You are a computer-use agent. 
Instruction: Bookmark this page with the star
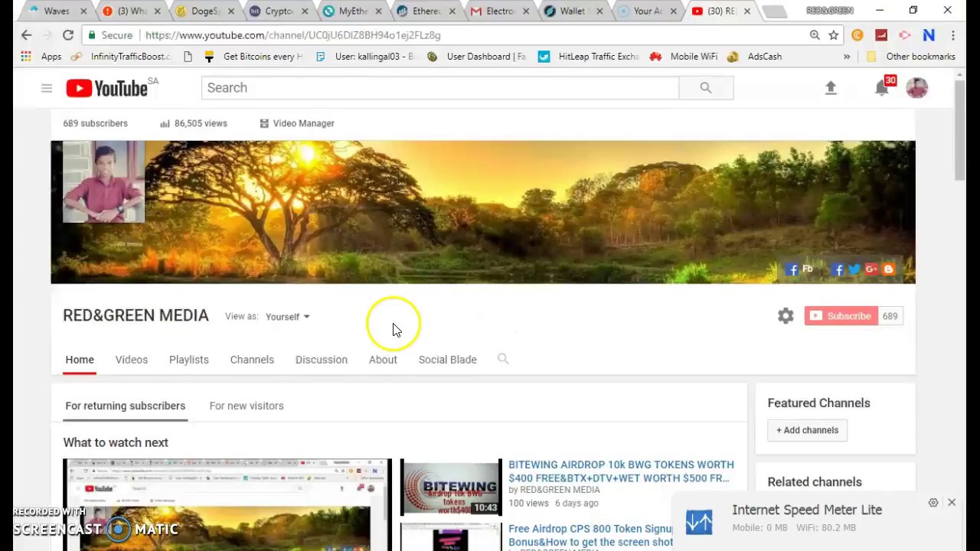834,35
